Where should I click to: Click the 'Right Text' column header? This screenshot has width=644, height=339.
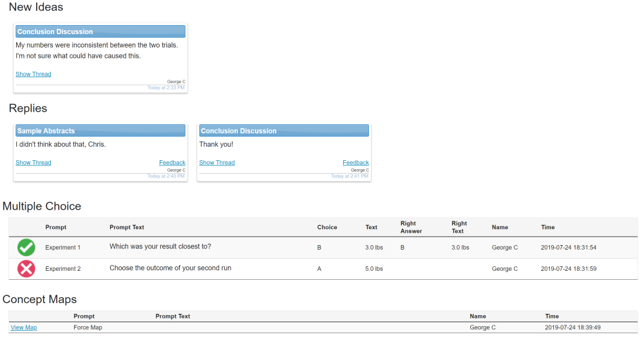pyautogui.click(x=459, y=227)
